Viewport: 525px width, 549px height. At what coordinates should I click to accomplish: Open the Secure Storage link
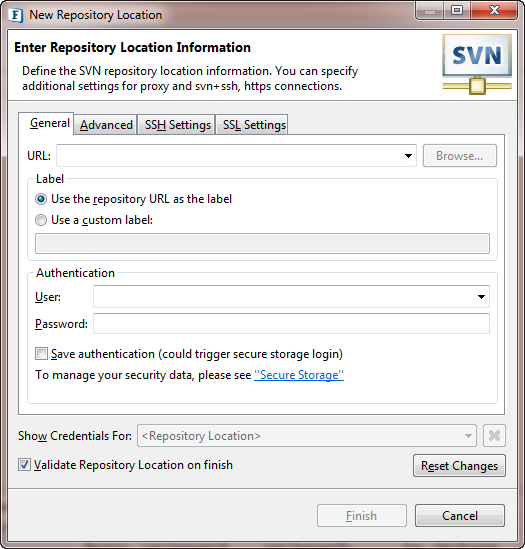(x=299, y=375)
